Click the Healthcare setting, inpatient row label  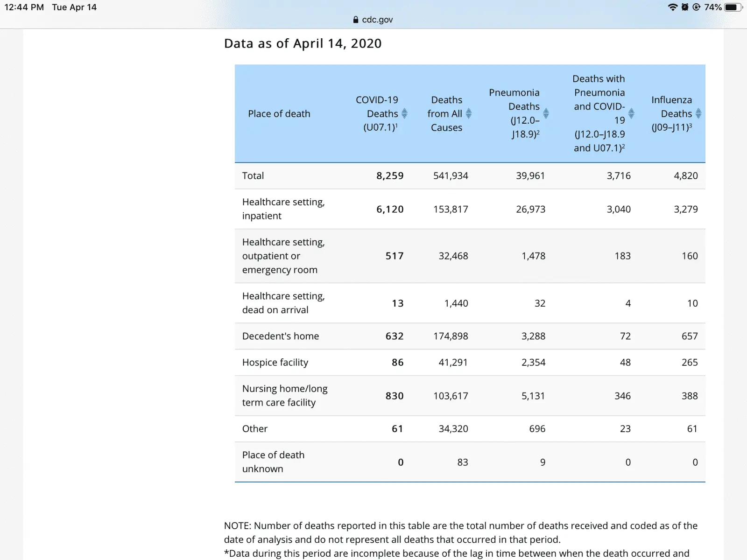coord(283,209)
